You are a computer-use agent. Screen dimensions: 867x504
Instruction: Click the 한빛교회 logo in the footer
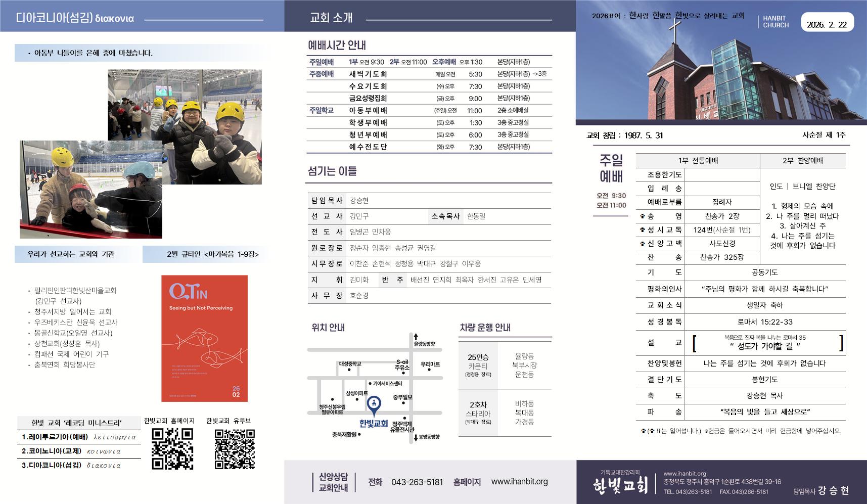pos(620,486)
